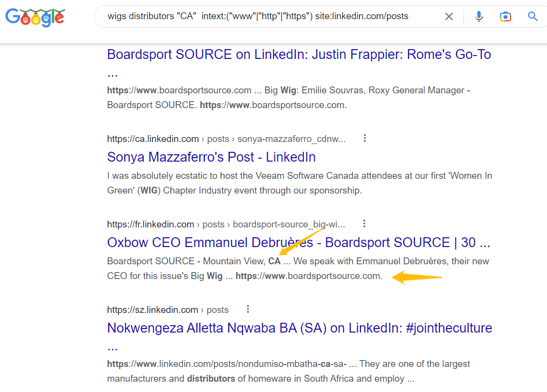547x392 pixels.
Task: Clear the search query with X icon
Action: click(449, 17)
